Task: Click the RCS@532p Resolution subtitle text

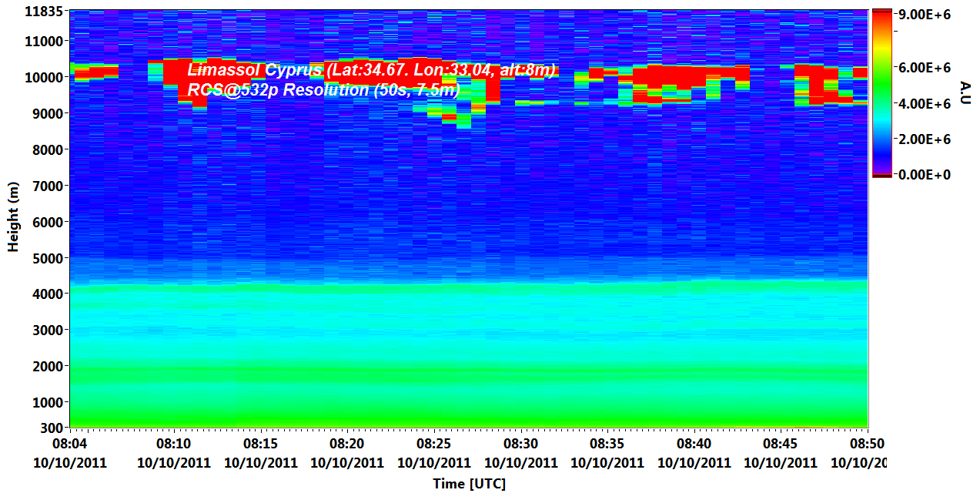Action: pos(323,90)
